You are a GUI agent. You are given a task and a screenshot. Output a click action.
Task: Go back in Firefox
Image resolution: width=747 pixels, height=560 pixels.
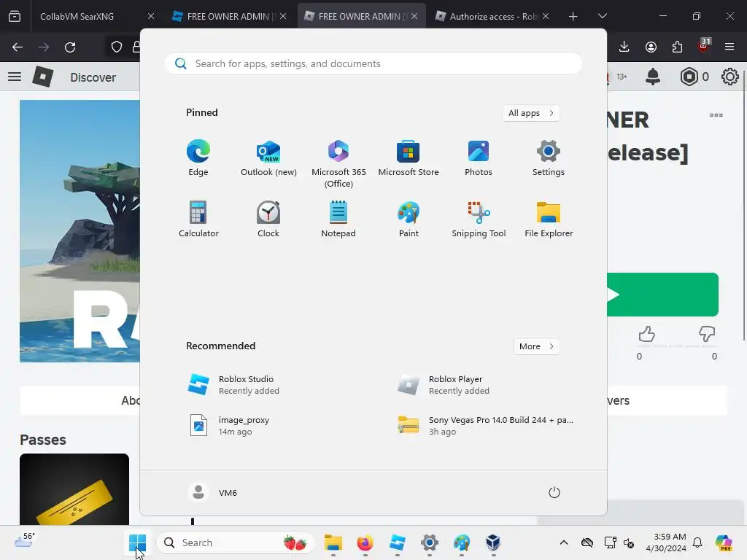(x=18, y=47)
